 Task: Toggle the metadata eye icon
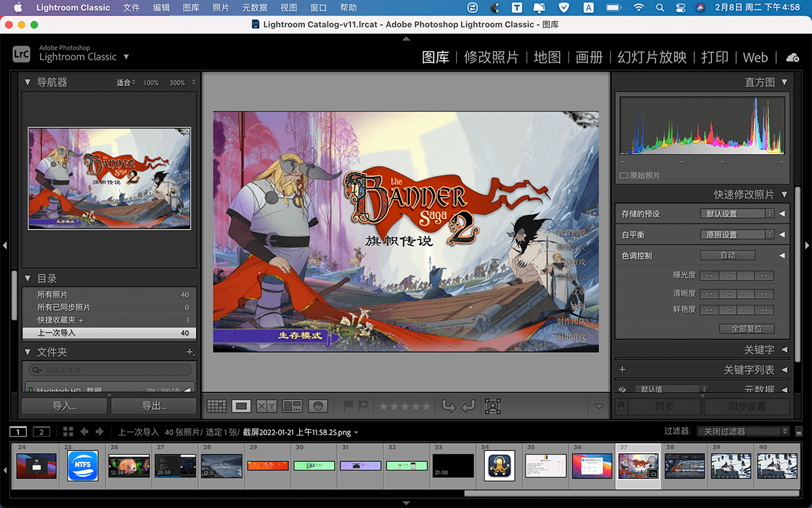pos(622,389)
